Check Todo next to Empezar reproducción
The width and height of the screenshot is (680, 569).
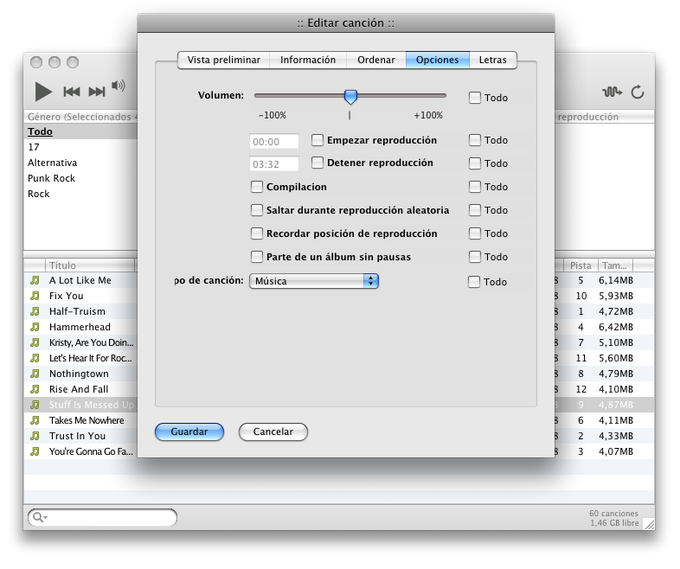(x=475, y=140)
